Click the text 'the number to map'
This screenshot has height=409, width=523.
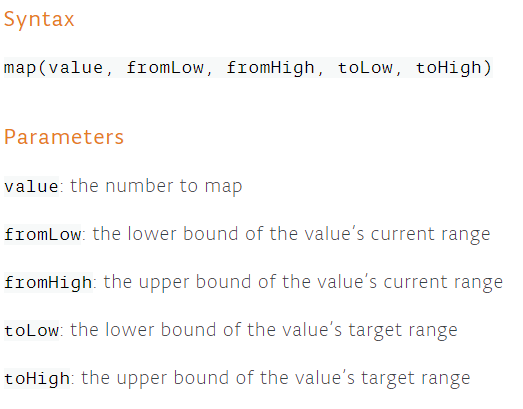pos(156,186)
